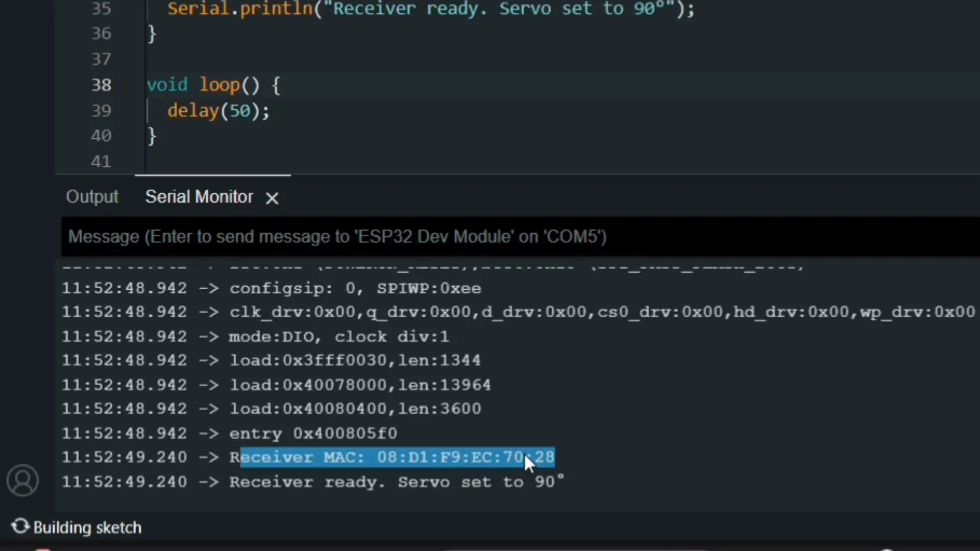Place cursor on void loop() declaration
980x551 pixels.
pos(213,85)
